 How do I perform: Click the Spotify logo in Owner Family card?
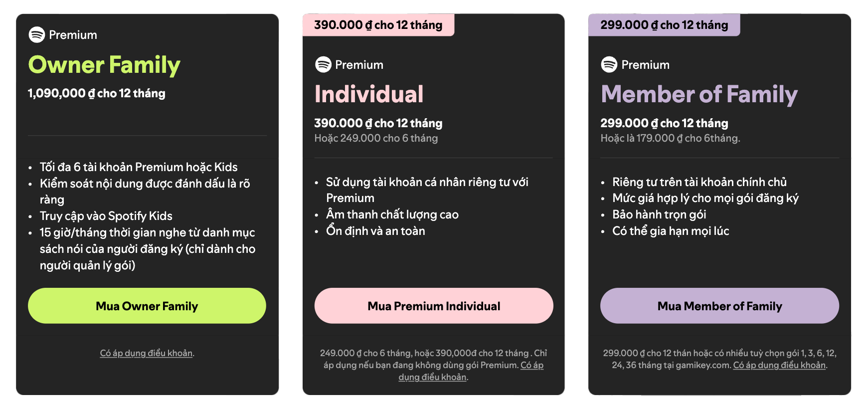(x=37, y=34)
